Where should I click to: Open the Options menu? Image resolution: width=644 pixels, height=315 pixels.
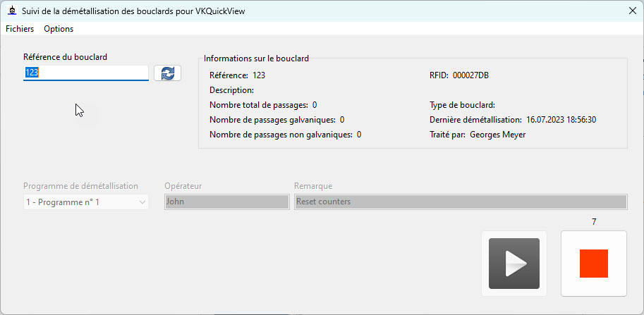pyautogui.click(x=59, y=29)
